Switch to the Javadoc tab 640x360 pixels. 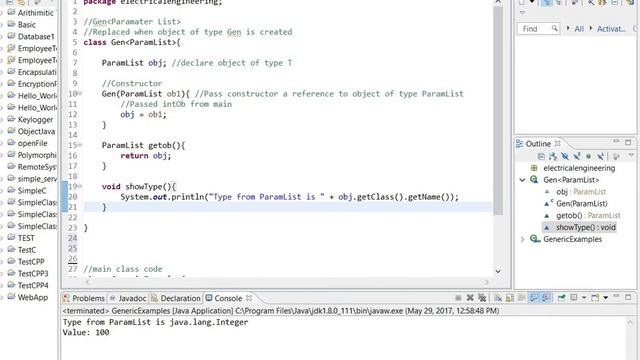(128, 298)
